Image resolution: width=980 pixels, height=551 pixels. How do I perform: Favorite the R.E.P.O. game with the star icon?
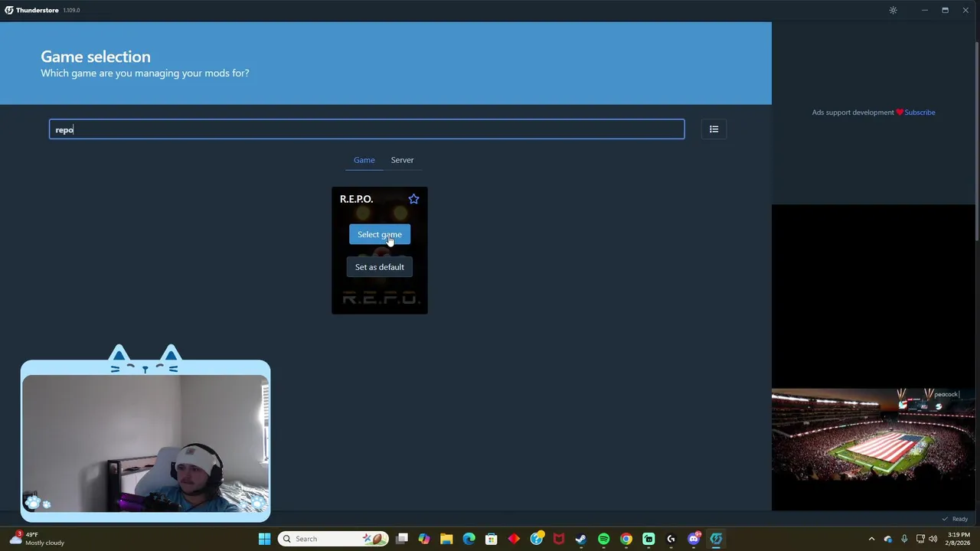[413, 199]
